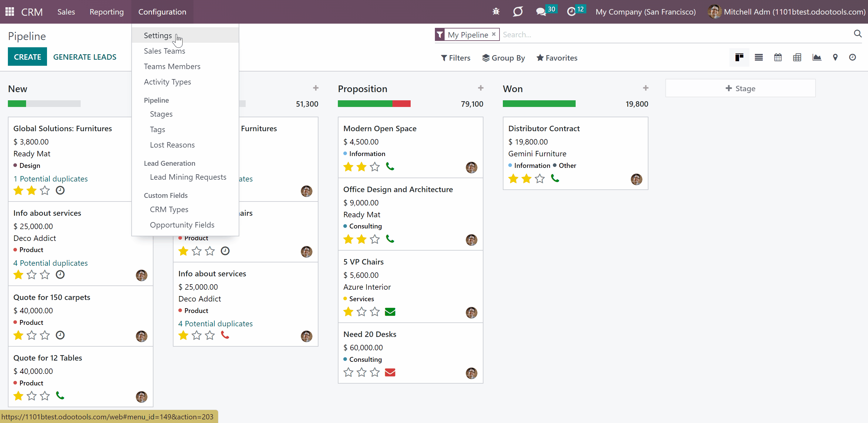Open the conversations chat icon
The height and width of the screenshot is (423, 868).
click(x=540, y=12)
